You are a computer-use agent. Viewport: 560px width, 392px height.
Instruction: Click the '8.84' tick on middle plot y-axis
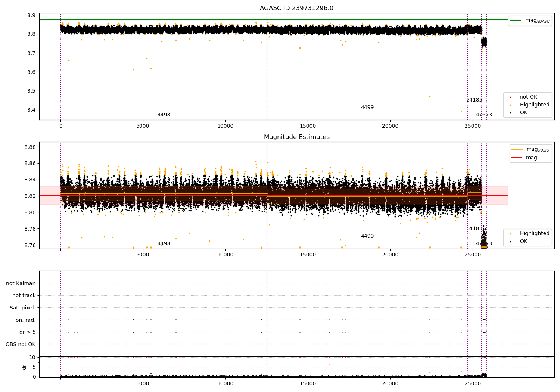point(30,180)
